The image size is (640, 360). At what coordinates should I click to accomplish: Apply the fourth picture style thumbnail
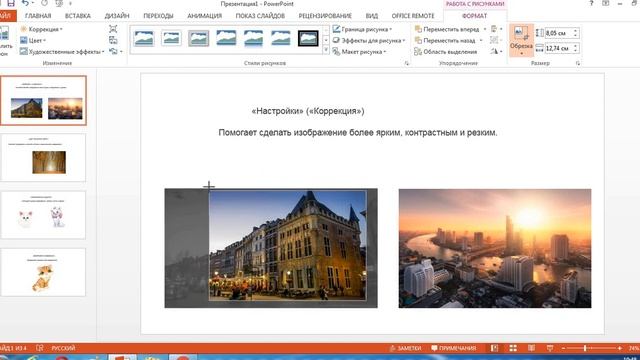[226, 38]
